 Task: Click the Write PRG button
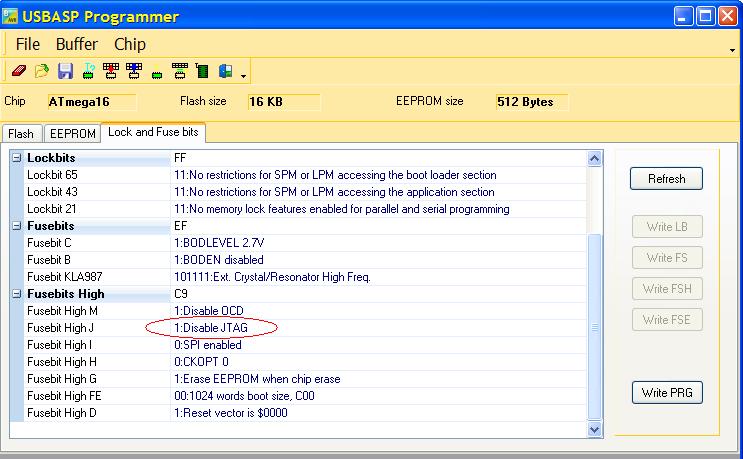click(x=667, y=393)
